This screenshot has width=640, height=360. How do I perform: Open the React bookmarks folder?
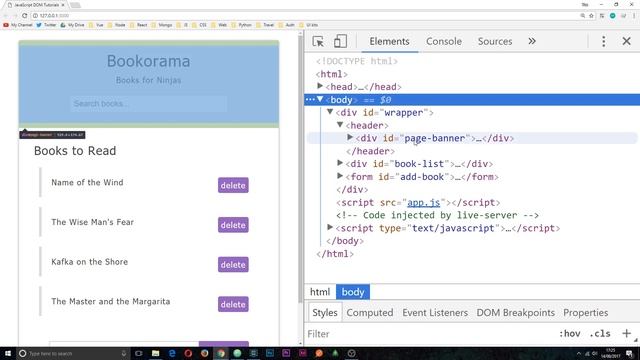click(x=138, y=25)
